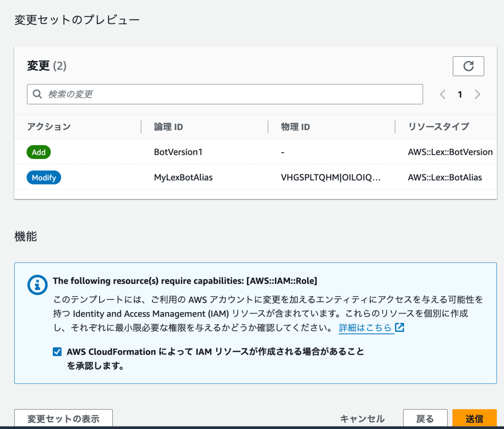This screenshot has width=504, height=429.
Task: Click the refresh changes icon button
Action: click(x=468, y=66)
